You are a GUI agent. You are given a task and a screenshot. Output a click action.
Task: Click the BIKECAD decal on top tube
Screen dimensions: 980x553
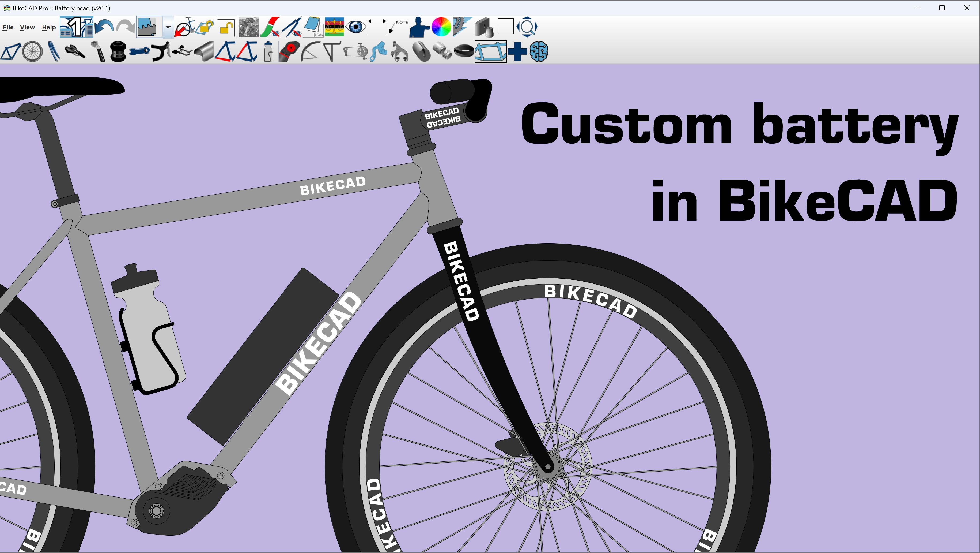point(333,185)
